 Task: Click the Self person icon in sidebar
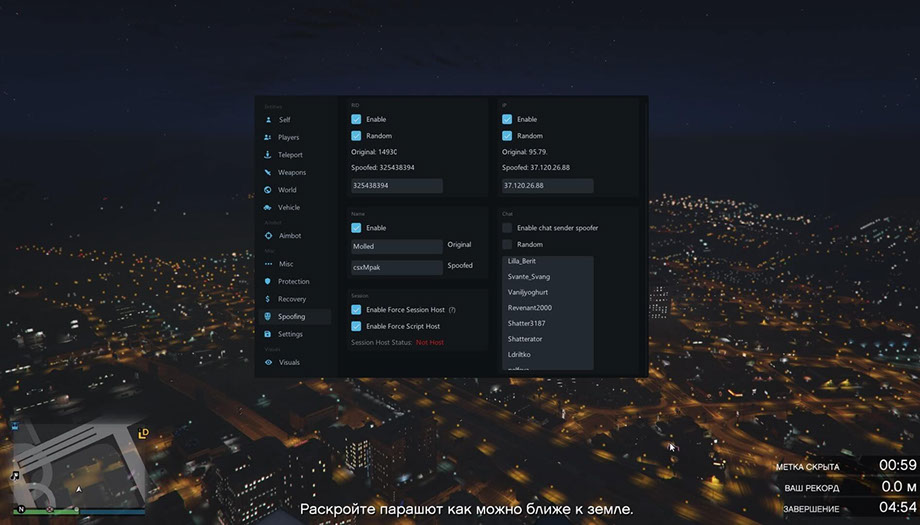[x=267, y=120]
